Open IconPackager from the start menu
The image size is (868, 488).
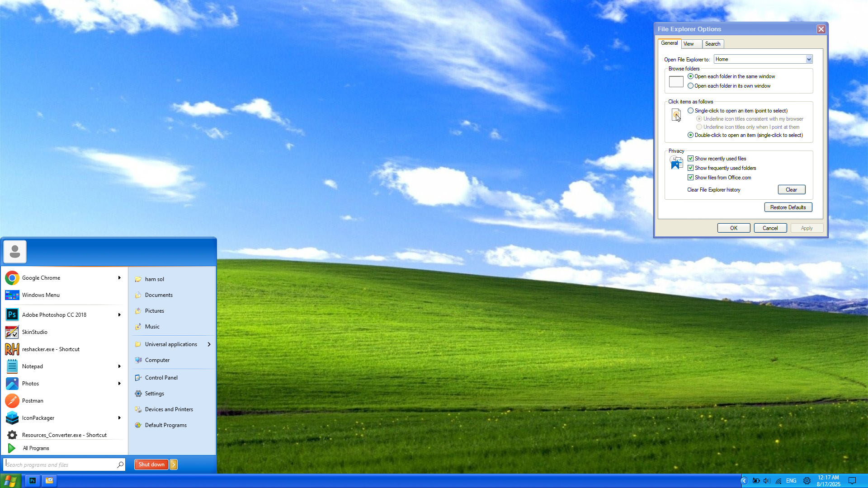click(38, 418)
